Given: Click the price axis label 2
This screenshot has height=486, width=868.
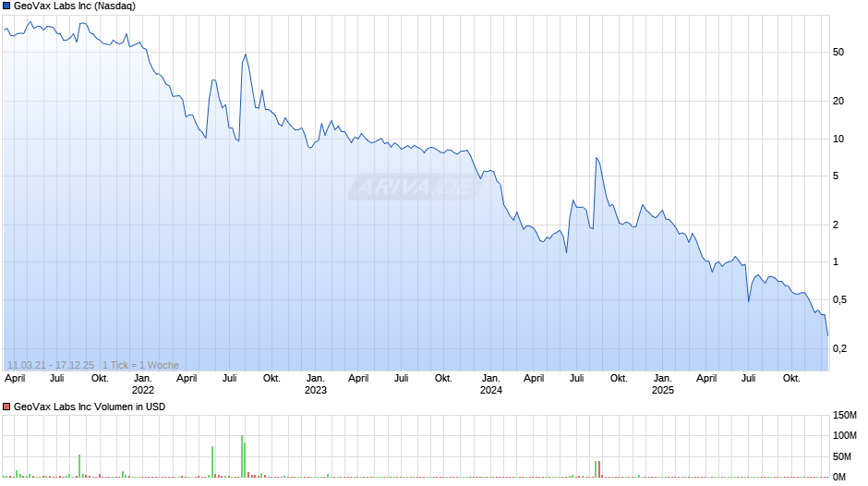Looking at the screenshot, I should coord(836,225).
